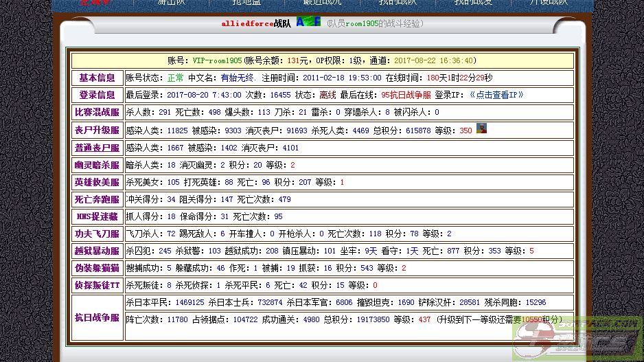
Task: Click the account name VIP-room1905
Action: (x=217, y=61)
